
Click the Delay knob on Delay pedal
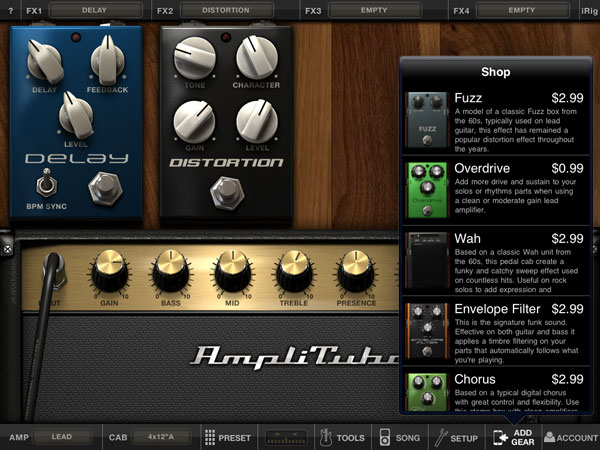coord(45,62)
